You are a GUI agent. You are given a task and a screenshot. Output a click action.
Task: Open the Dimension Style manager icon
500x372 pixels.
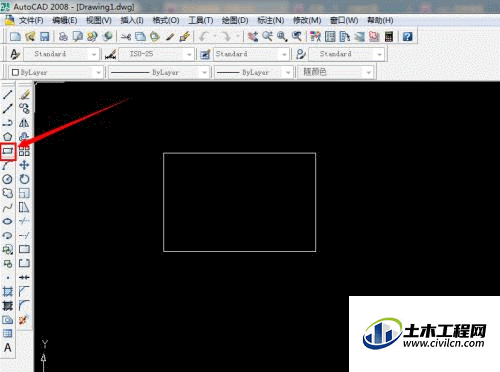tap(111, 54)
